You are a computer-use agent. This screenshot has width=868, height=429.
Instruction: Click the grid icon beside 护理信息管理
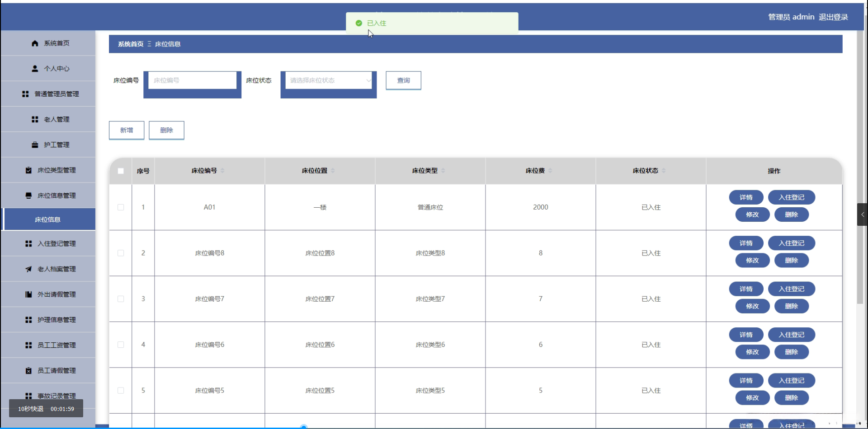(x=28, y=320)
